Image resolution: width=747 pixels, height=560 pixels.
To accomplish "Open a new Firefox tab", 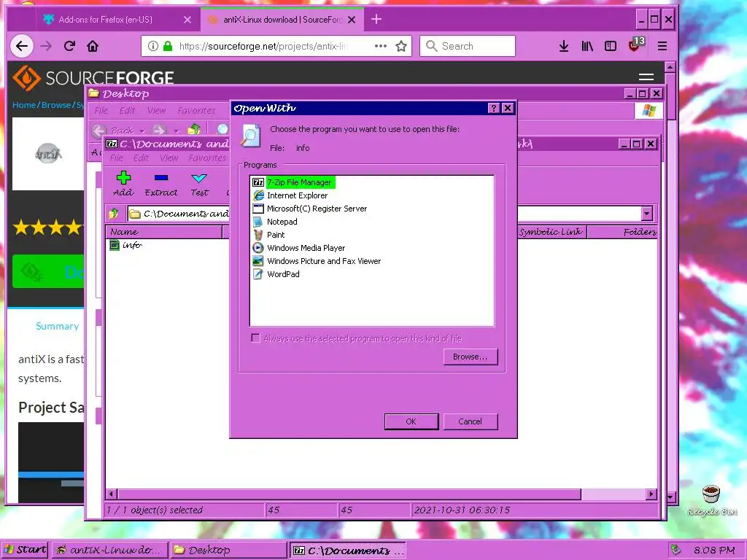I will point(376,19).
